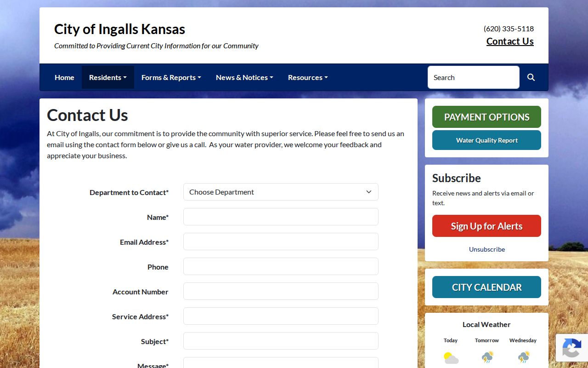Viewport: 588px width, 368px height.
Task: Expand the News & Notices menu
Action: point(244,77)
